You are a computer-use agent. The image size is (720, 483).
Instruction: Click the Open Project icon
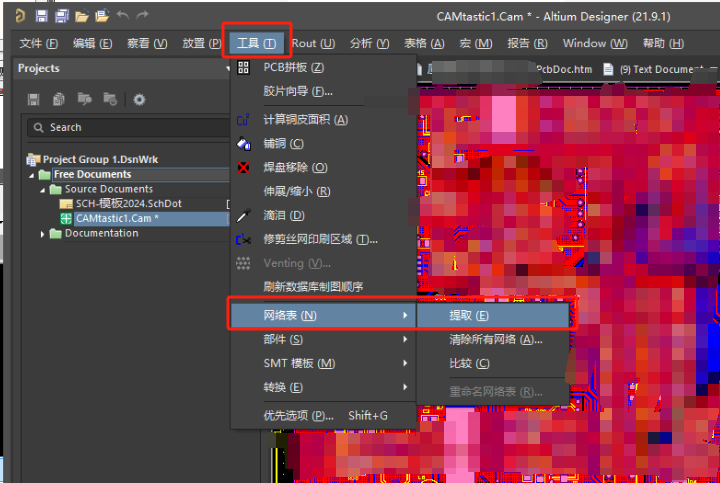click(x=102, y=16)
